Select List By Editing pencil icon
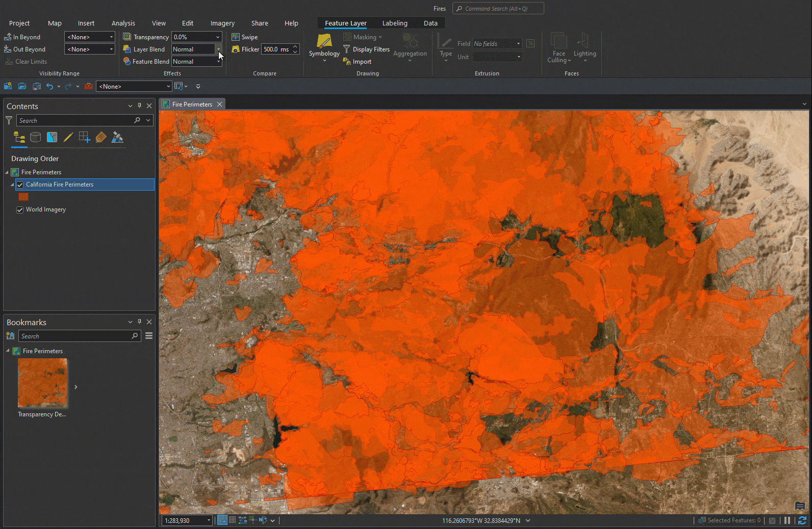The width and height of the screenshot is (812, 529). click(68, 137)
